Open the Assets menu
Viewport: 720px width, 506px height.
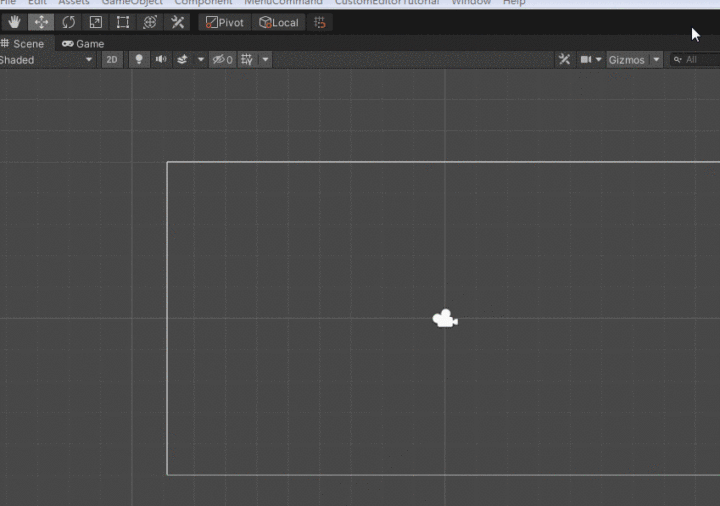point(73,2)
